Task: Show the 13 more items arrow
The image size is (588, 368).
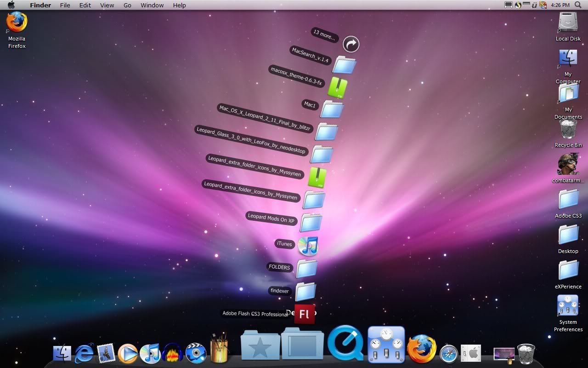Action: [351, 44]
